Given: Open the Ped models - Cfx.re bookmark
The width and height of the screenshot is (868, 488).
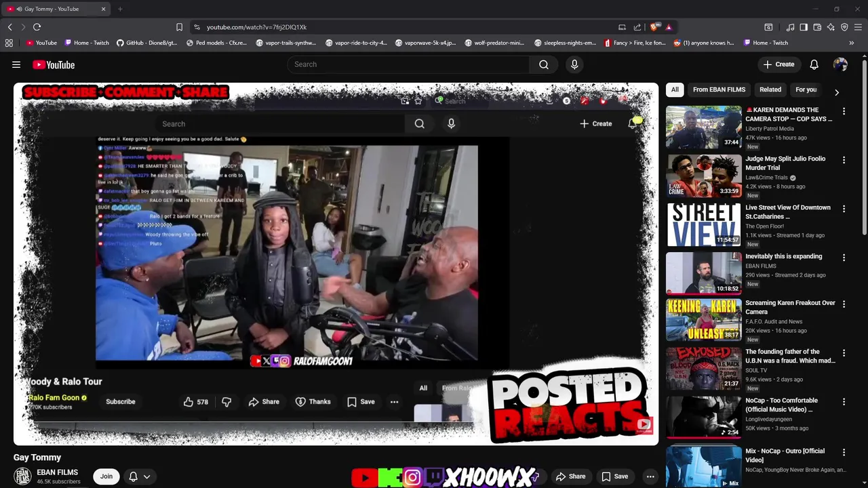Looking at the screenshot, I should tap(216, 43).
